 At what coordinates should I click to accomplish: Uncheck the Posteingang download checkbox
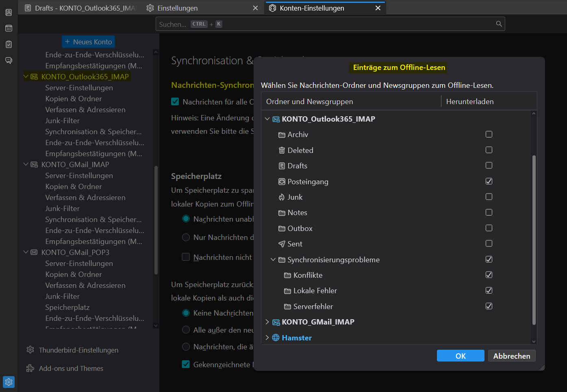[x=489, y=181]
